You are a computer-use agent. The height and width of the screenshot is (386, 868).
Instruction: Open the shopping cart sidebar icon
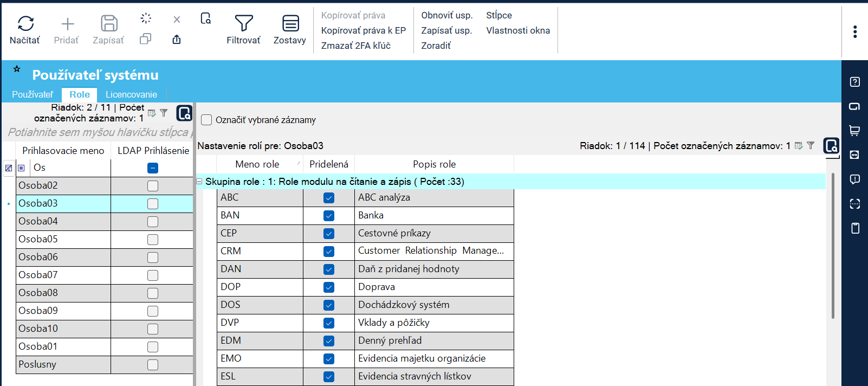(x=855, y=131)
